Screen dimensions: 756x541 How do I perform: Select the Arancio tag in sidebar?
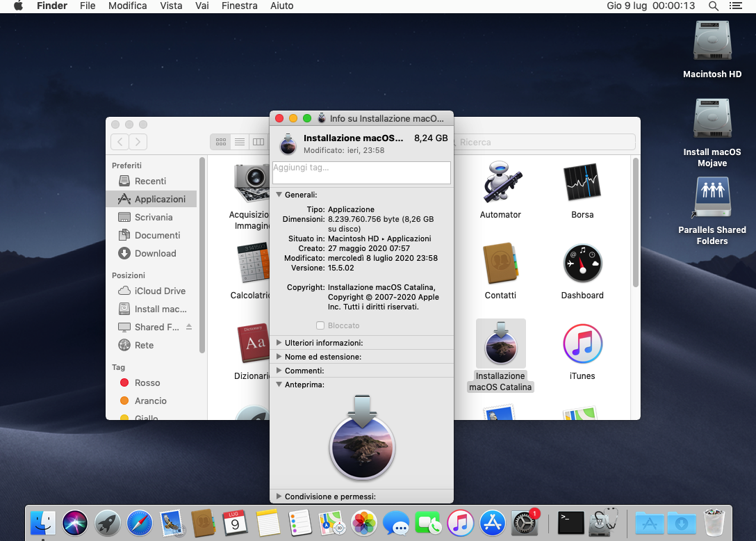[151, 401]
